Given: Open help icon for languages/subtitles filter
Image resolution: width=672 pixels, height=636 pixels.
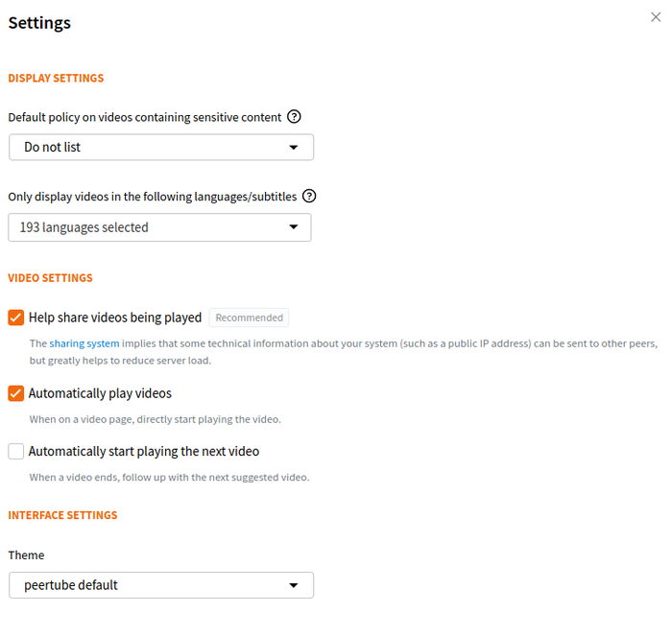Looking at the screenshot, I should [x=309, y=196].
